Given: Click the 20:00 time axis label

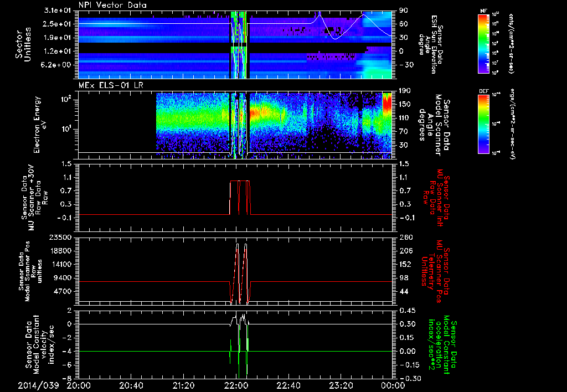Looking at the screenshot, I should (79, 385).
